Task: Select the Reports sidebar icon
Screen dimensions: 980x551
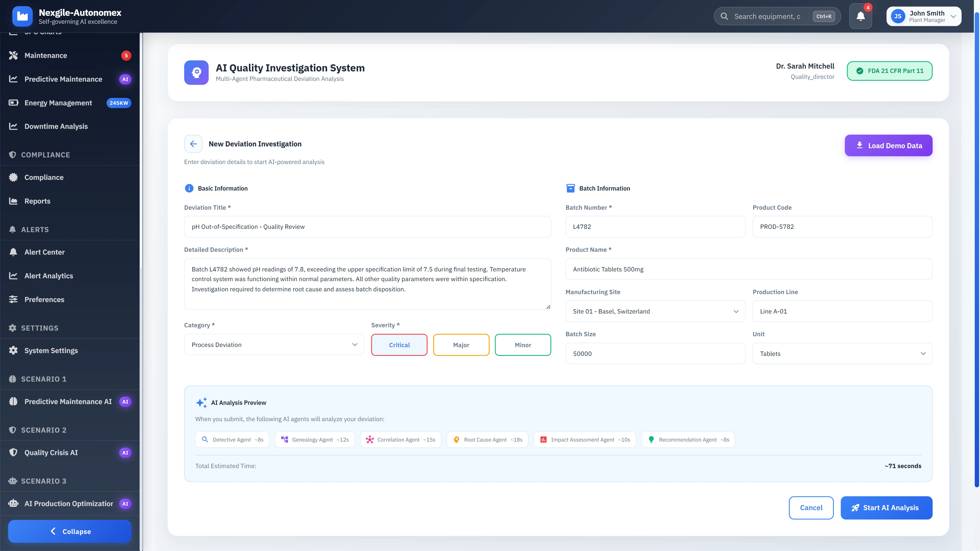Action: [13, 201]
